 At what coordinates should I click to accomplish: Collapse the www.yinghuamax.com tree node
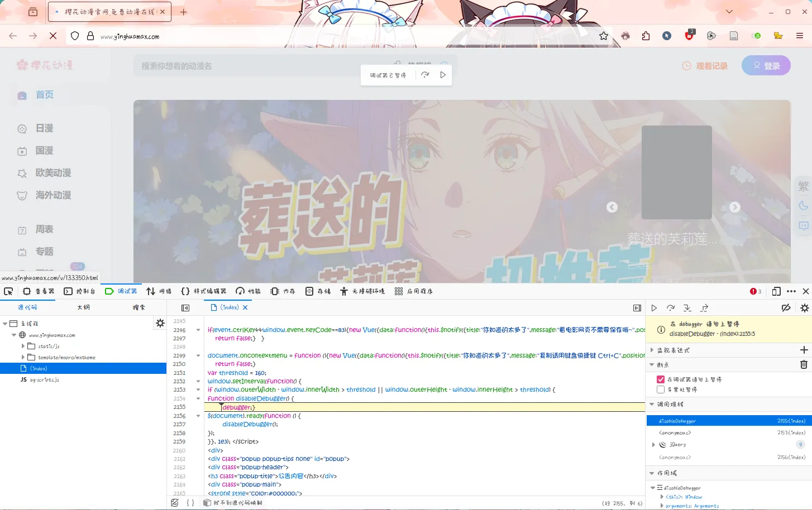(14, 335)
